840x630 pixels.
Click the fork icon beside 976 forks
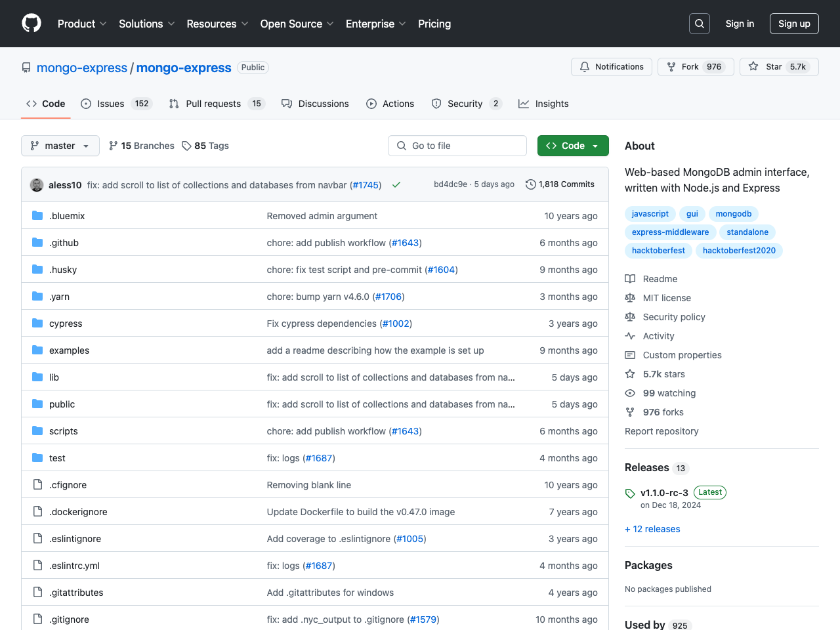630,412
